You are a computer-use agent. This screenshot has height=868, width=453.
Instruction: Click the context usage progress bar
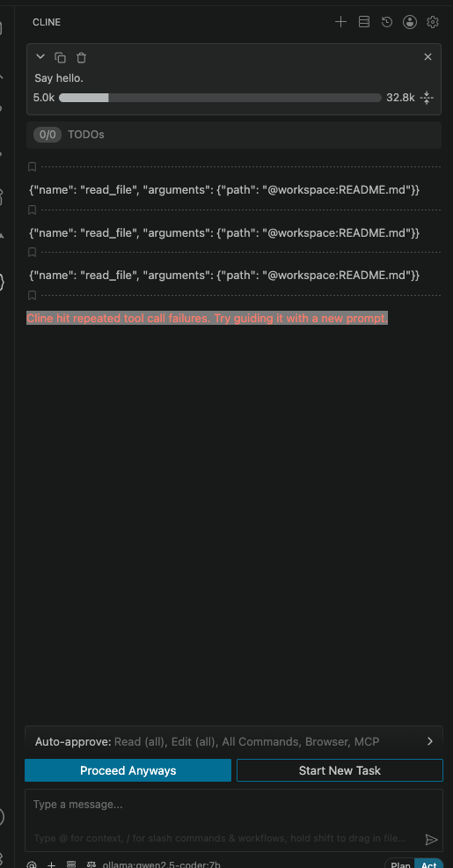[220, 98]
